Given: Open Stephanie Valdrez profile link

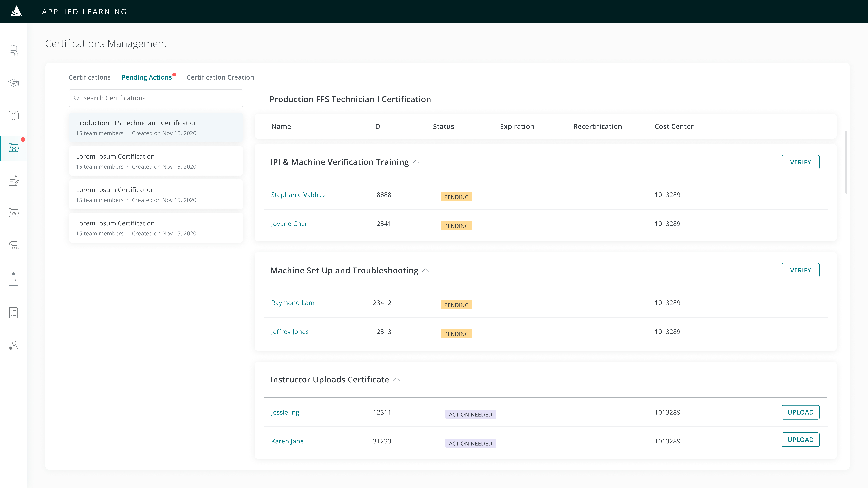Looking at the screenshot, I should tap(298, 195).
